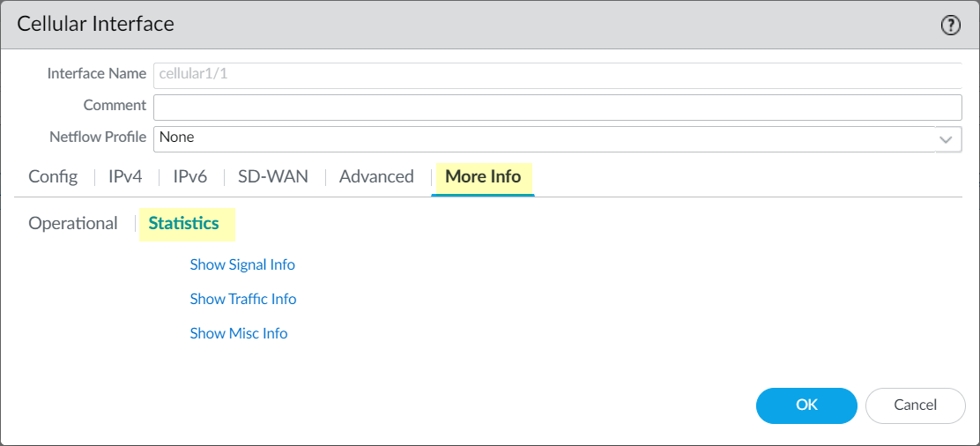
Task: Confirm the dialog with the OK button
Action: 806,405
